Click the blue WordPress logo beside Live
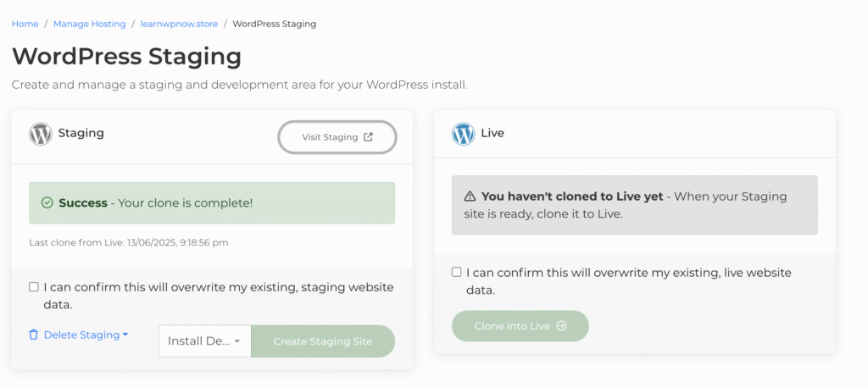 click(x=463, y=134)
